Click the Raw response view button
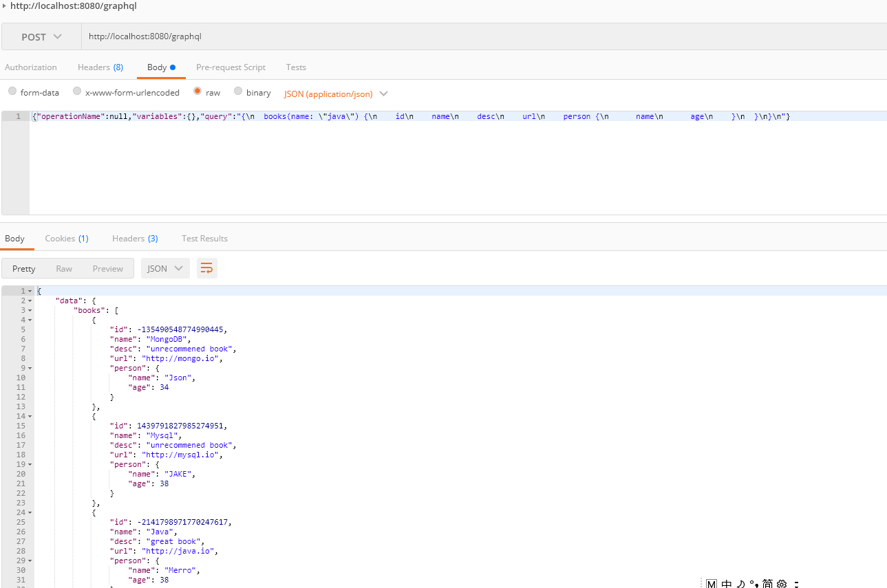Viewport: 887px width, 588px height. point(64,268)
